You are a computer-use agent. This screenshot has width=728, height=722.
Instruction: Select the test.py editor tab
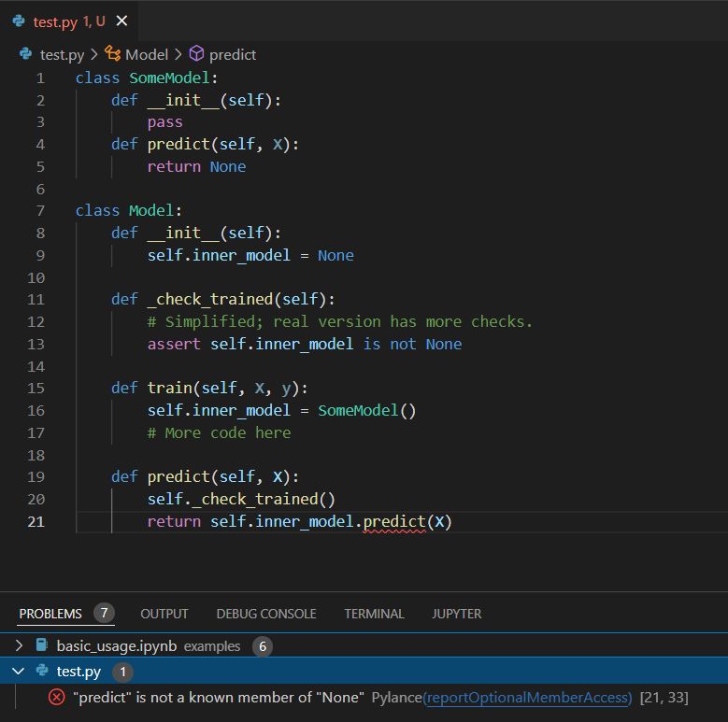[x=69, y=21]
